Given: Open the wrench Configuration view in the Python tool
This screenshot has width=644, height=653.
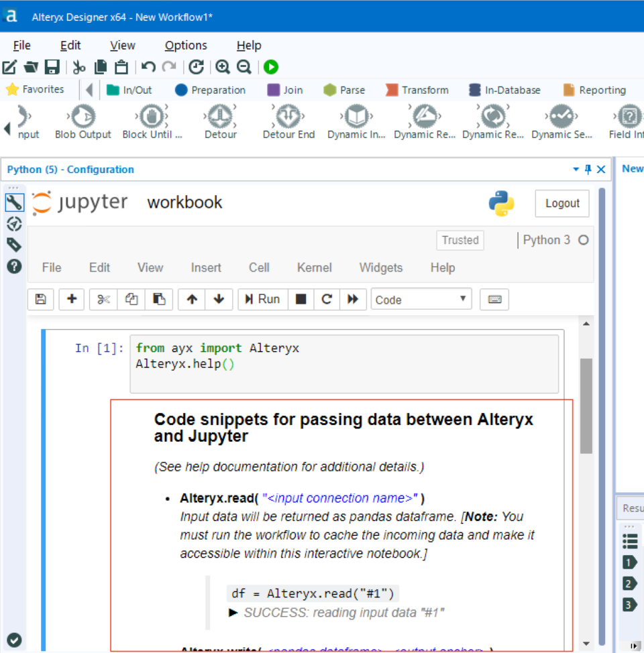Looking at the screenshot, I should [14, 201].
